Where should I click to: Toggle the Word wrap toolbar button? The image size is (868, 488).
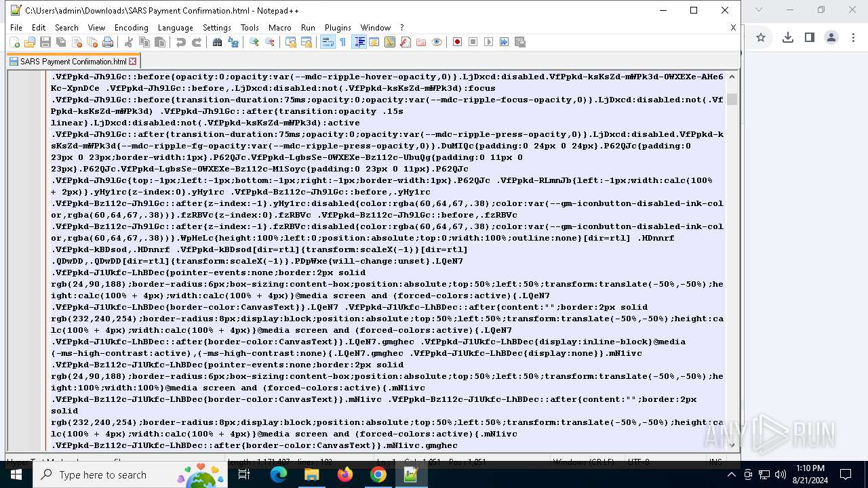tap(328, 42)
